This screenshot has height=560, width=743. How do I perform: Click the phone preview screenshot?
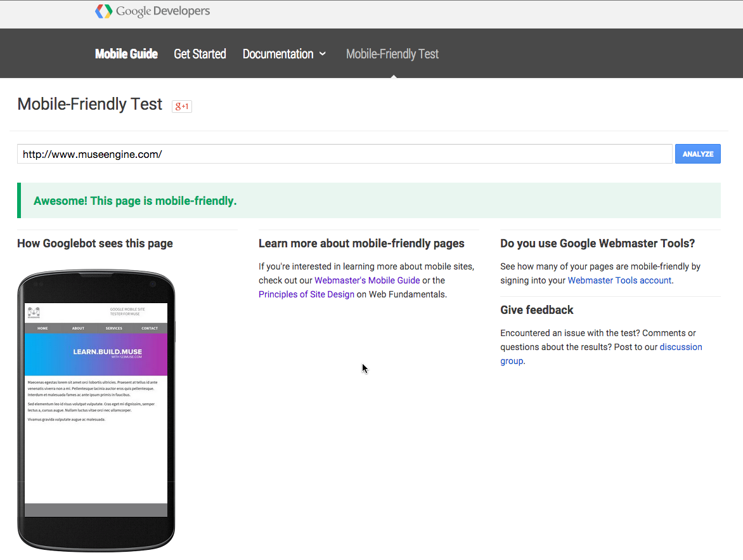click(x=96, y=410)
